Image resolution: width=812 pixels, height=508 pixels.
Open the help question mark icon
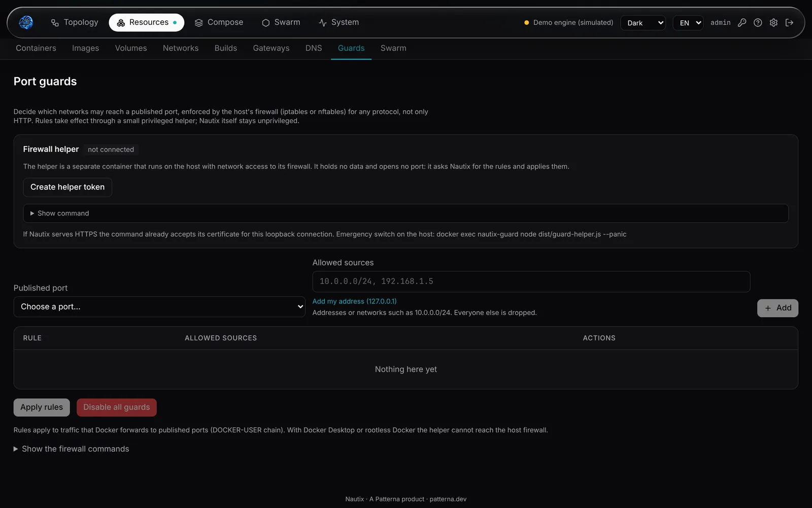tap(758, 22)
